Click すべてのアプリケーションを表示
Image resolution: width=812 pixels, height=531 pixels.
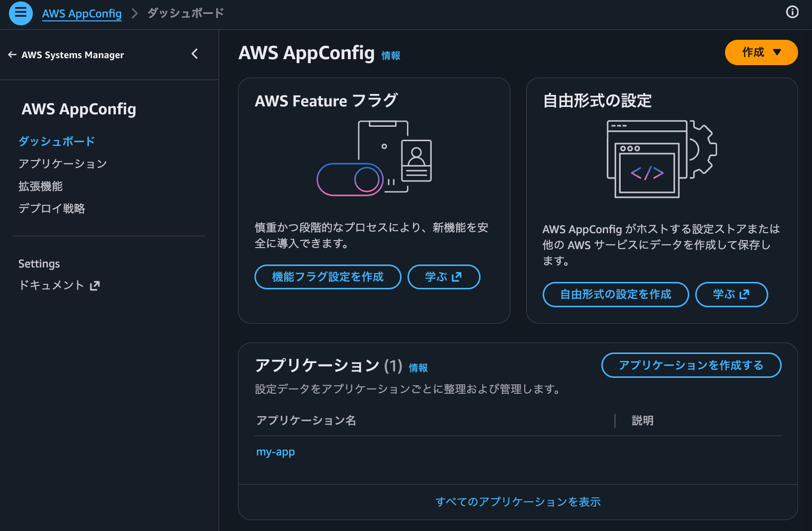[x=518, y=502]
